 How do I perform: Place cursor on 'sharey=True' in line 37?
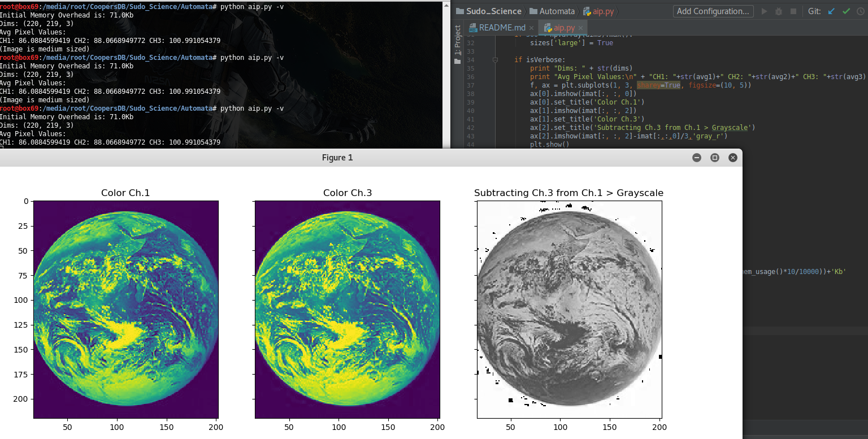pyautogui.click(x=658, y=85)
